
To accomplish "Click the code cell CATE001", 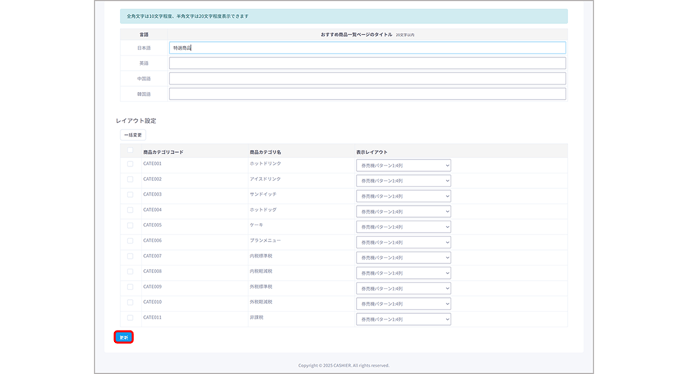I will tap(152, 163).
